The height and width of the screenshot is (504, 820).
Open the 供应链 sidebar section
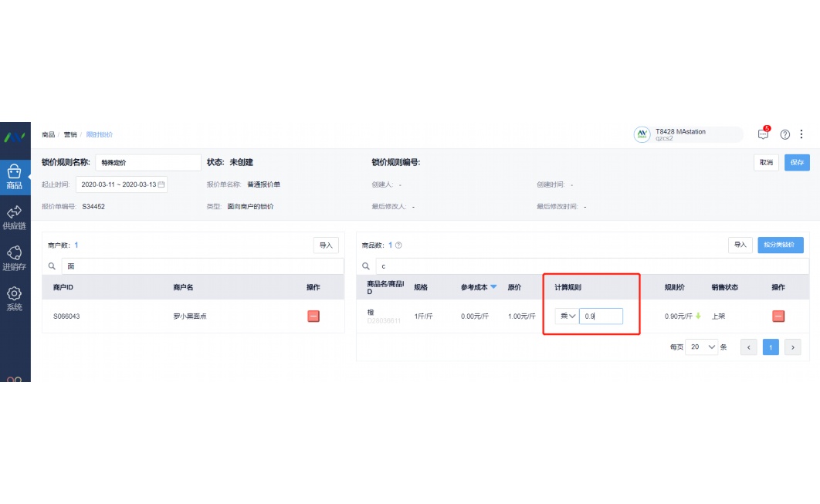(x=14, y=218)
